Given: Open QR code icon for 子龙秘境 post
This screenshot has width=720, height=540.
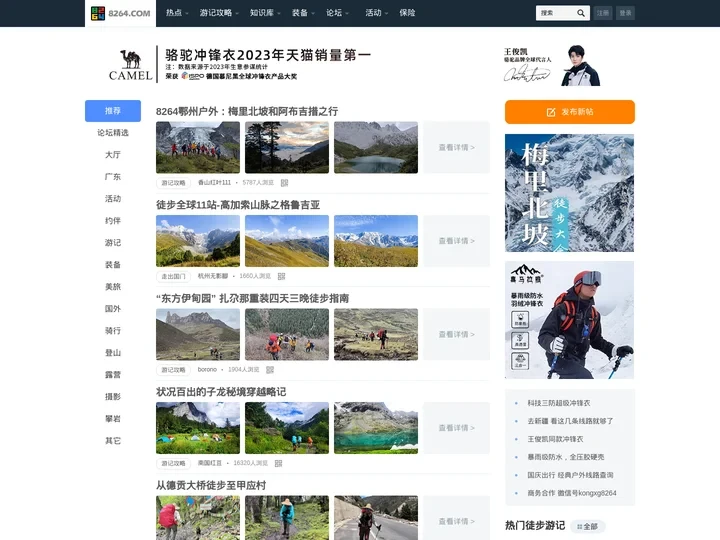Looking at the screenshot, I should pyautogui.click(x=278, y=463).
